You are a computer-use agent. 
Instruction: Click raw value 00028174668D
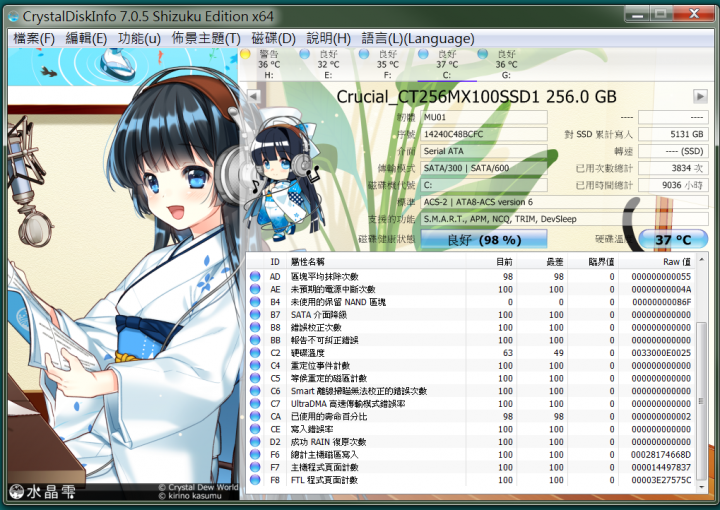coord(661,454)
